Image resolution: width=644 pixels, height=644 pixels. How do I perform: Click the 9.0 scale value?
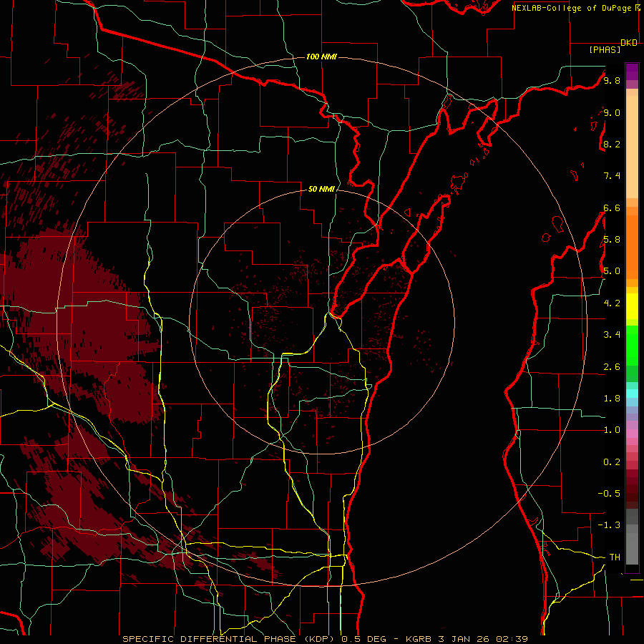[612, 113]
